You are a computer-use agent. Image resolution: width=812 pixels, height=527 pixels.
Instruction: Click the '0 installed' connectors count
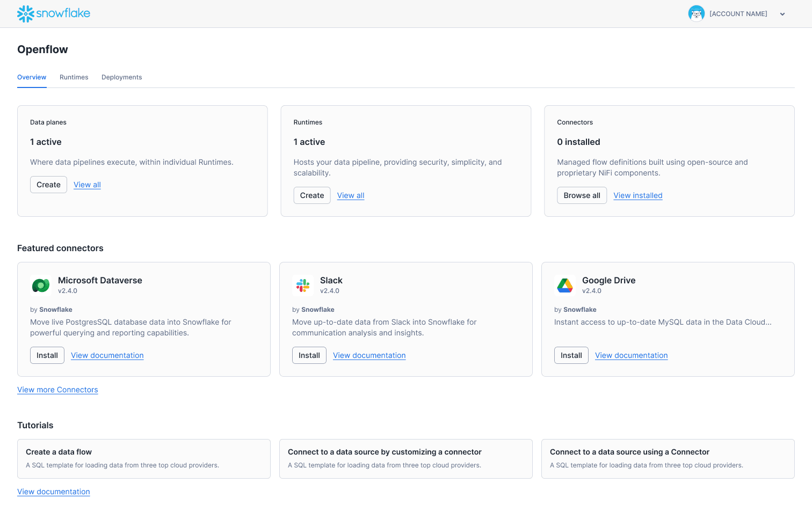point(578,142)
